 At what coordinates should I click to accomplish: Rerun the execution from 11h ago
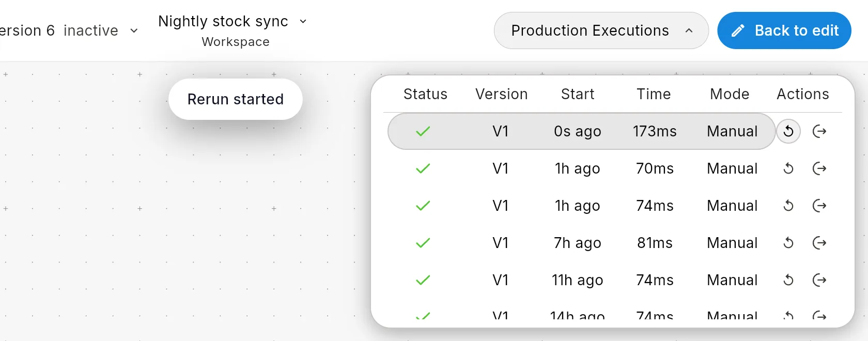788,280
